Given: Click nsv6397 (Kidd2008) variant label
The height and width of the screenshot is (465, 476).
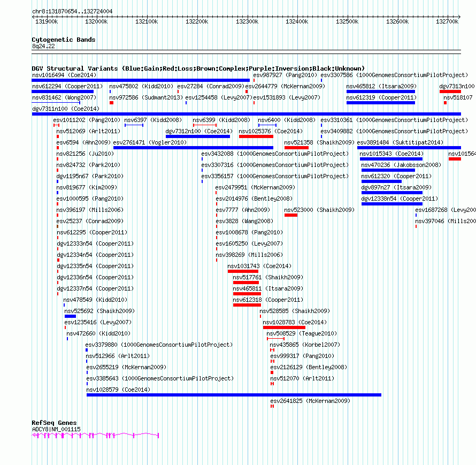Looking at the screenshot, I should [153, 120].
